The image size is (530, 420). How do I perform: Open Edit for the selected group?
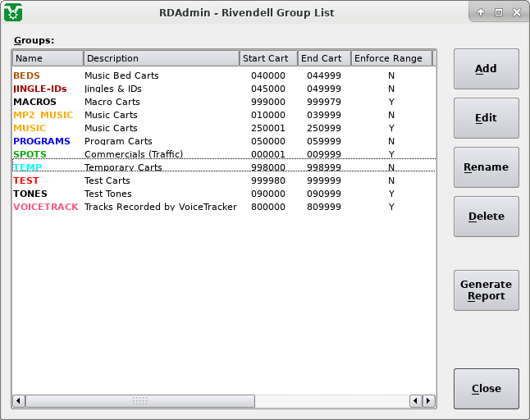(486, 118)
